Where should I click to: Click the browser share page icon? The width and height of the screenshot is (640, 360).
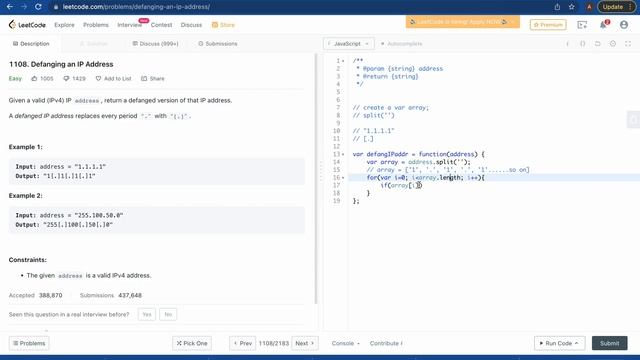click(557, 7)
